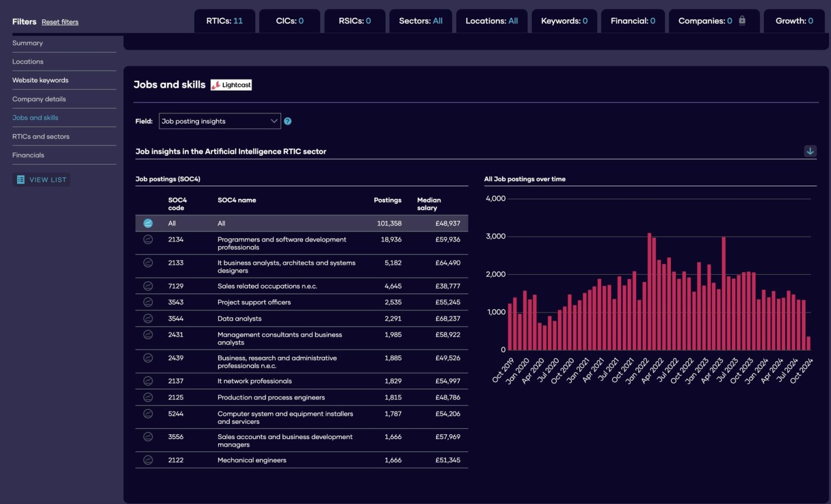The image size is (831, 504).
Task: Expand the Locations: All filter
Action: click(x=491, y=21)
